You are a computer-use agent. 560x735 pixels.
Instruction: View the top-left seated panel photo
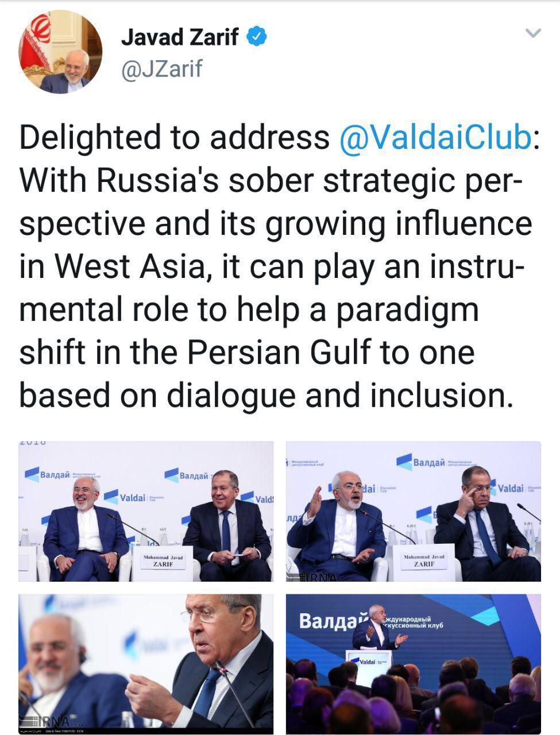[x=146, y=511]
